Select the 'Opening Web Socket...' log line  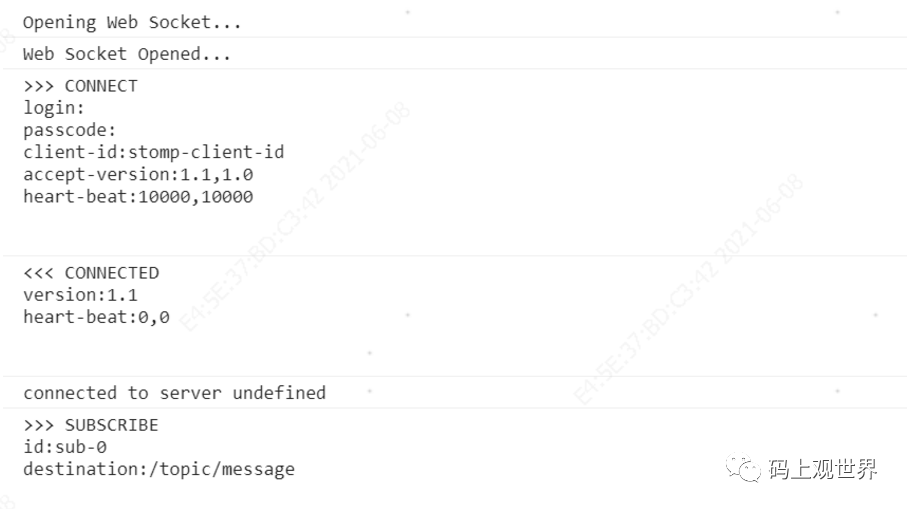click(x=132, y=23)
